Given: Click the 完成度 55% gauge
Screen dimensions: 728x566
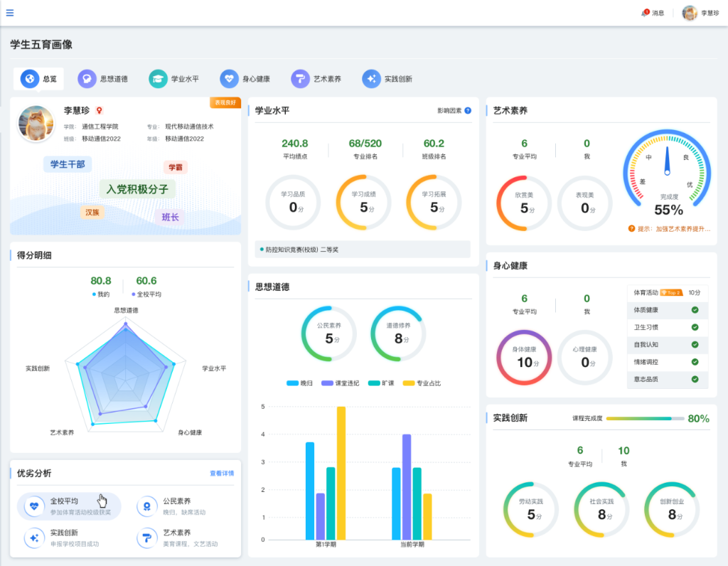Looking at the screenshot, I should [667, 173].
